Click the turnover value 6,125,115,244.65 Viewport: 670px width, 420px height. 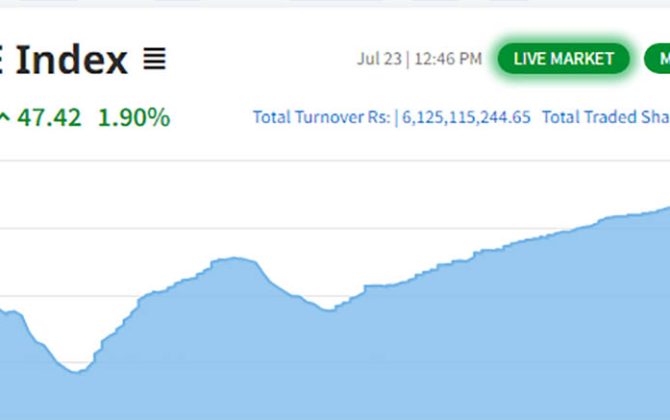click(466, 117)
